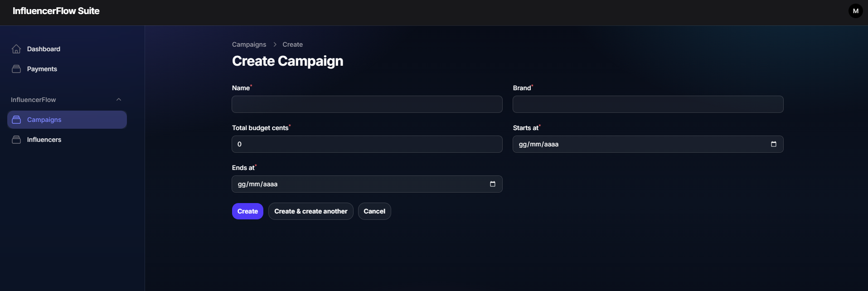868x291 pixels.
Task: Click the Campaigns breadcrumb link
Action: [x=249, y=44]
